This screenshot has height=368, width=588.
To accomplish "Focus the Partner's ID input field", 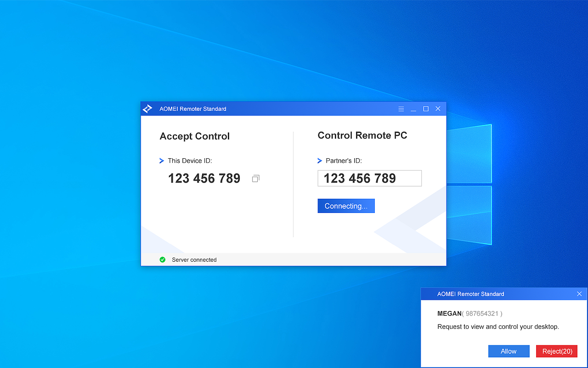I will tap(369, 178).
